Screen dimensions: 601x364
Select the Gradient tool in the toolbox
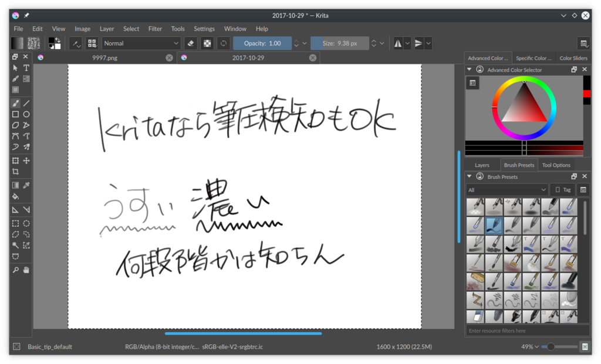pos(15,185)
